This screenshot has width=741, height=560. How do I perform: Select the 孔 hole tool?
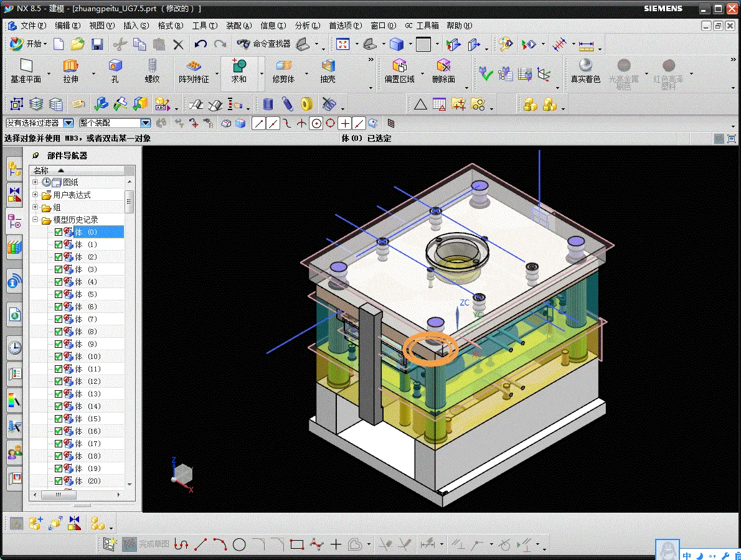[x=115, y=72]
